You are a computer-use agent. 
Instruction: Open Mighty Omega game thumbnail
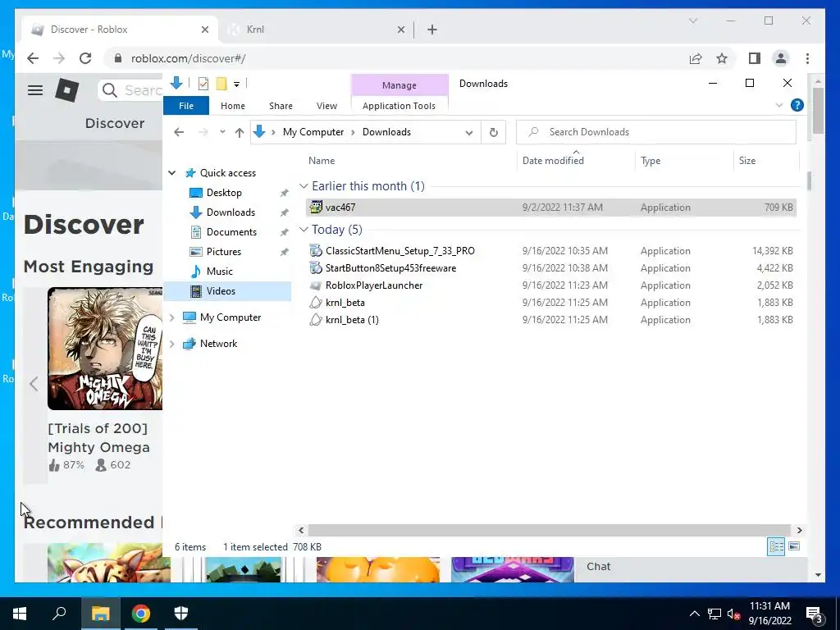tap(105, 349)
